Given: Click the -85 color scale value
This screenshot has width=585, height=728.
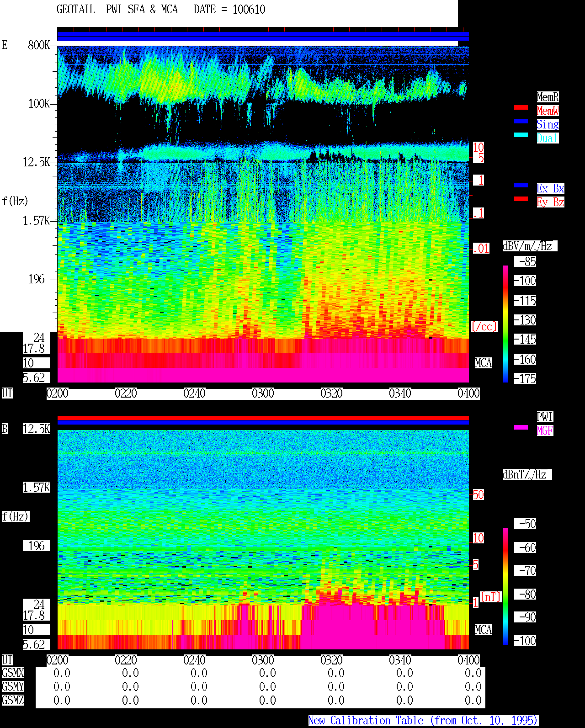Looking at the screenshot, I should pos(526,261).
